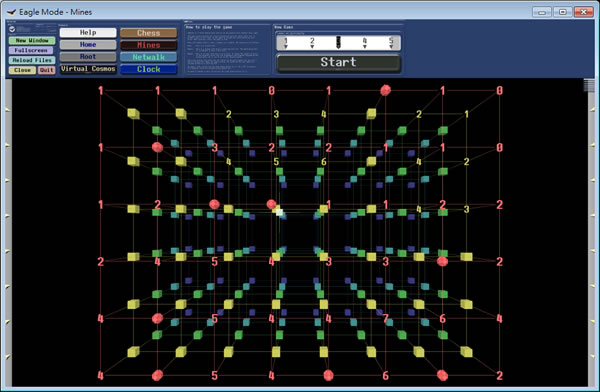Viewport: 600px width, 392px height.
Task: Click the red mine sphere at top edge
Action: 385,90
